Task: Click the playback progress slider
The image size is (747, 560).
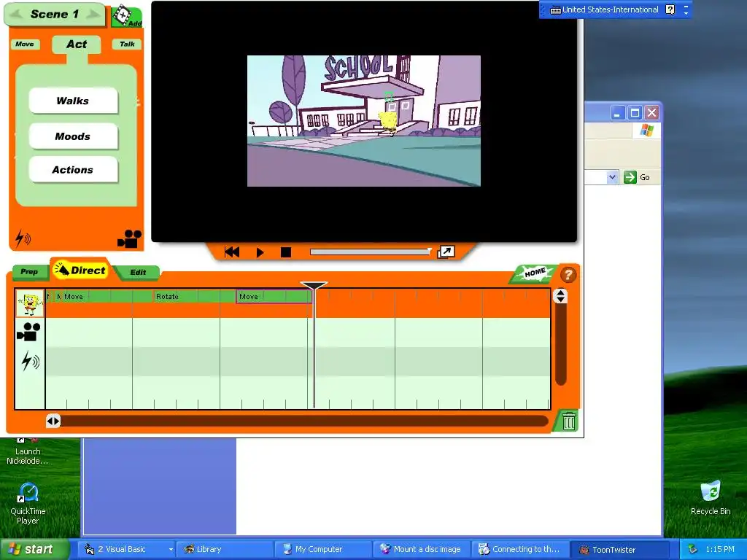Action: click(x=370, y=252)
